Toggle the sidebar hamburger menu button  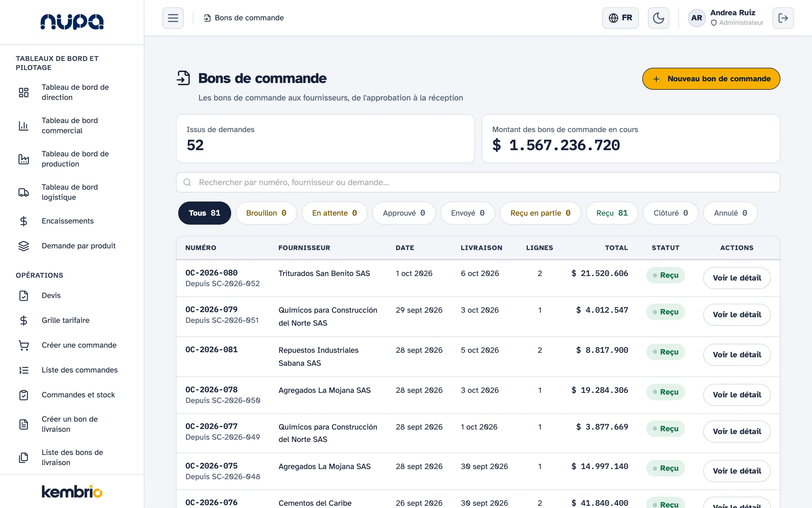tap(173, 18)
